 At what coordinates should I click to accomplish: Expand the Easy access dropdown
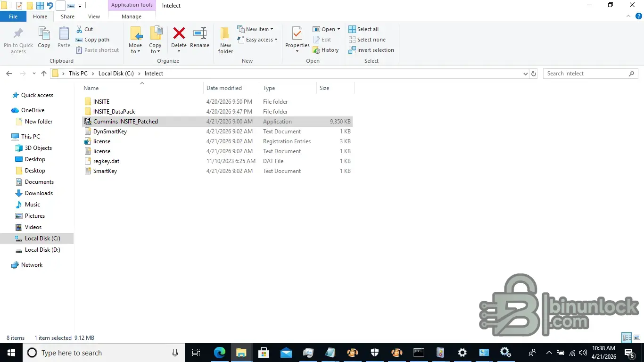click(276, 40)
